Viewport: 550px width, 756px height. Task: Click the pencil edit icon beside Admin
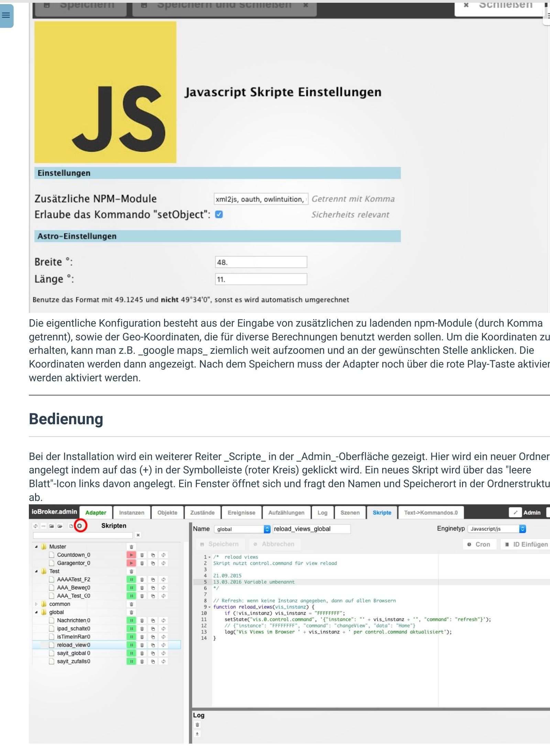(x=515, y=513)
